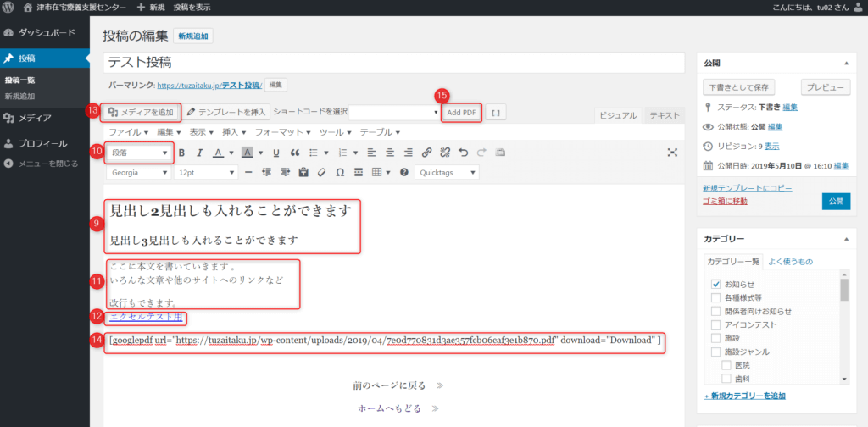Undo the last edit with the undo arrow
Screen dimensions: 868x427
(463, 153)
